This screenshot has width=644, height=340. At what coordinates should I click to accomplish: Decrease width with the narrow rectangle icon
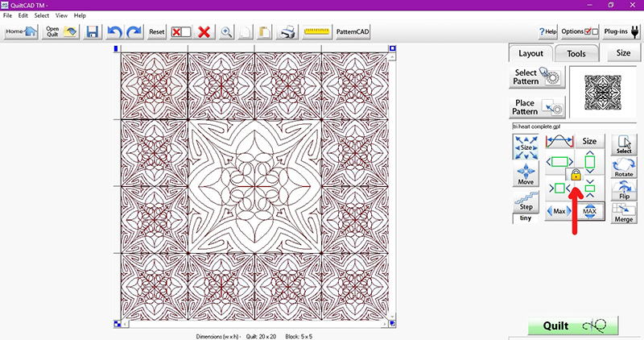(559, 189)
